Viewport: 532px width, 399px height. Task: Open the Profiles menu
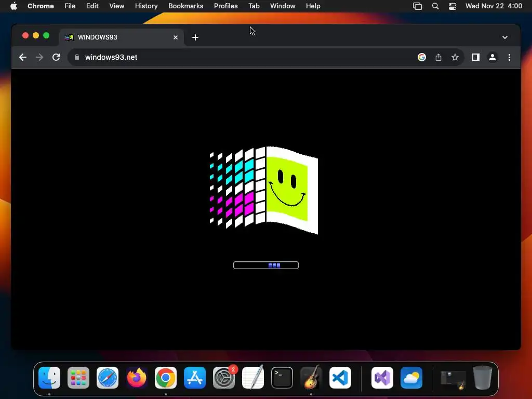point(225,6)
